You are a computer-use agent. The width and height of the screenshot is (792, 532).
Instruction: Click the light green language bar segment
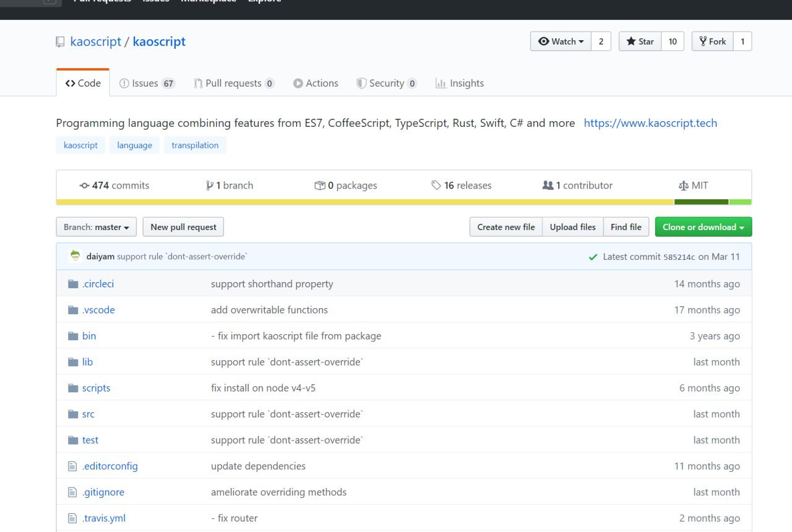click(x=741, y=202)
